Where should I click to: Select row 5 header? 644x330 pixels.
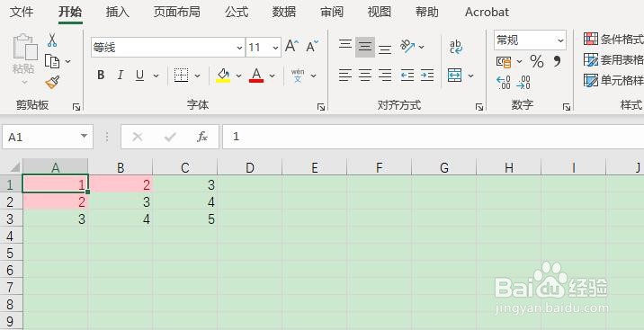pos(11,253)
